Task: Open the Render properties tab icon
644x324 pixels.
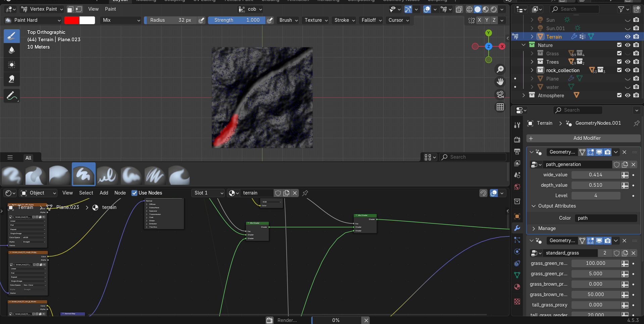Action: [x=517, y=140]
